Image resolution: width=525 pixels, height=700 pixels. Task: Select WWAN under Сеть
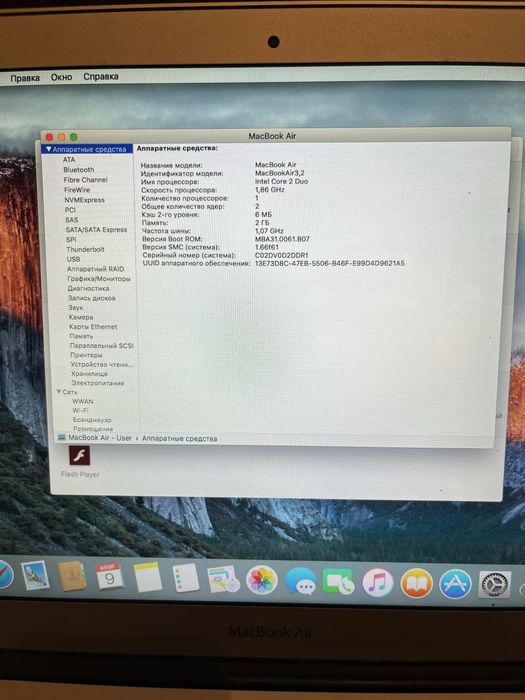(83, 401)
